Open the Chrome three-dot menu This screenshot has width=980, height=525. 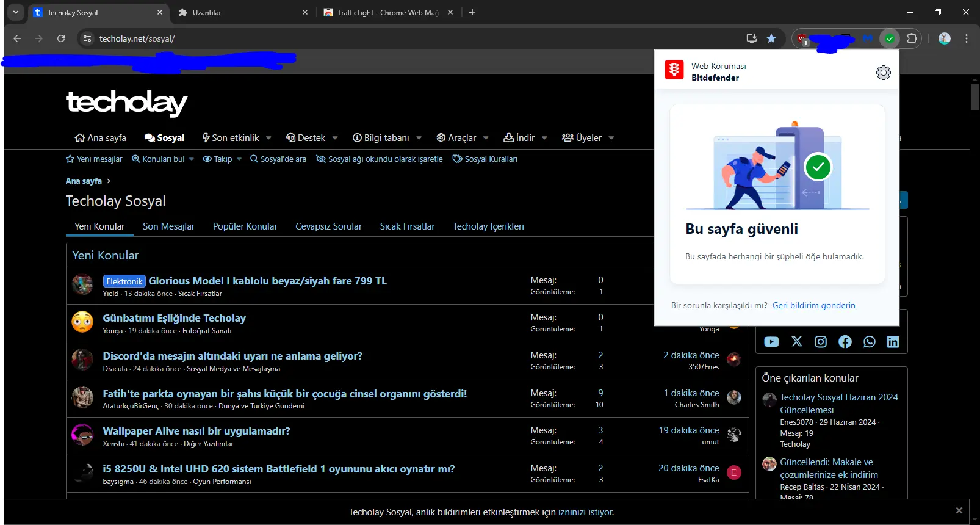pyautogui.click(x=967, y=38)
